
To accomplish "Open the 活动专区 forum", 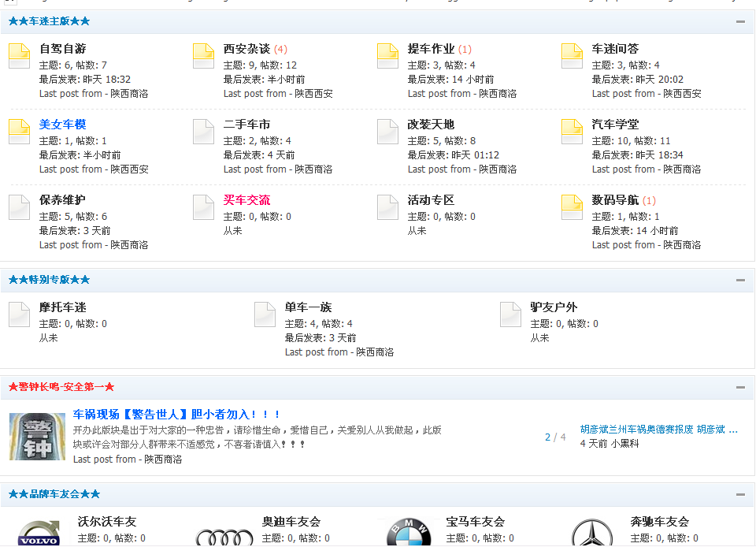I will coord(431,200).
